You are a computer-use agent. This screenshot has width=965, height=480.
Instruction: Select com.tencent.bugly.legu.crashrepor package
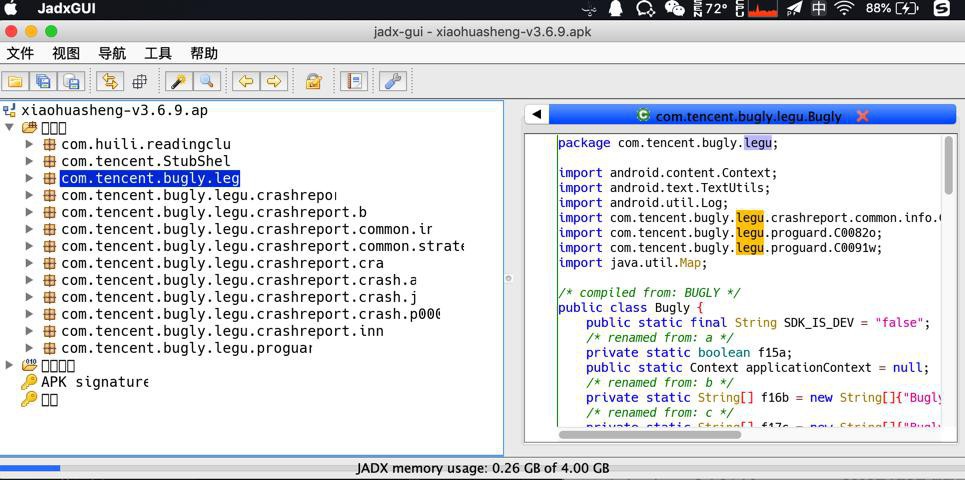(x=198, y=196)
